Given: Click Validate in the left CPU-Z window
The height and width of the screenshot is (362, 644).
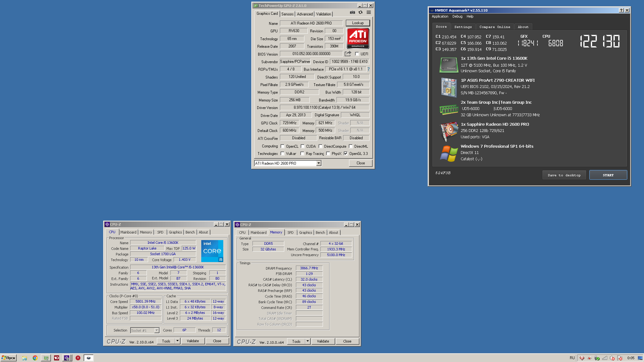Looking at the screenshot, I should [x=193, y=341].
